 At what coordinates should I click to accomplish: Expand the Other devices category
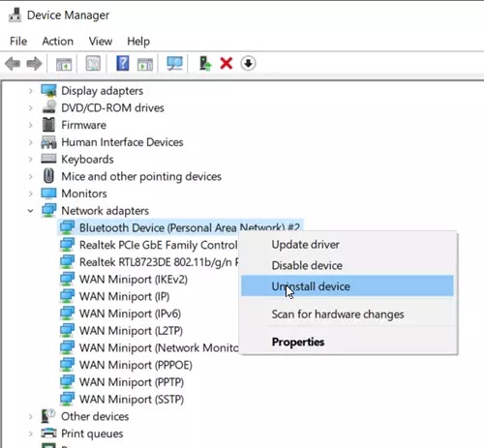[x=30, y=416]
